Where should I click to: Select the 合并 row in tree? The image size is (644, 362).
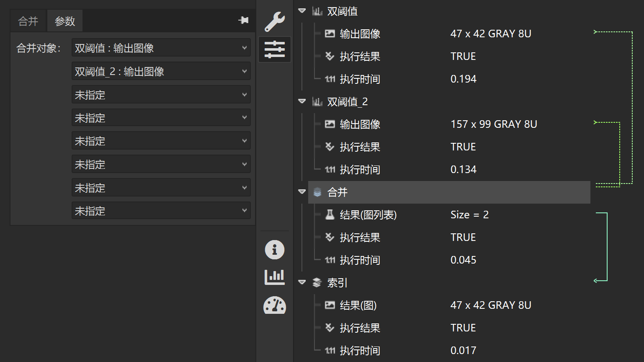click(x=449, y=192)
